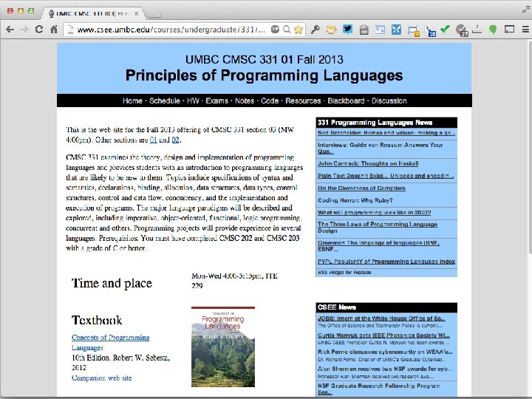Open Blackboard in the course nav bar
The height and width of the screenshot is (399, 532).
pos(346,100)
